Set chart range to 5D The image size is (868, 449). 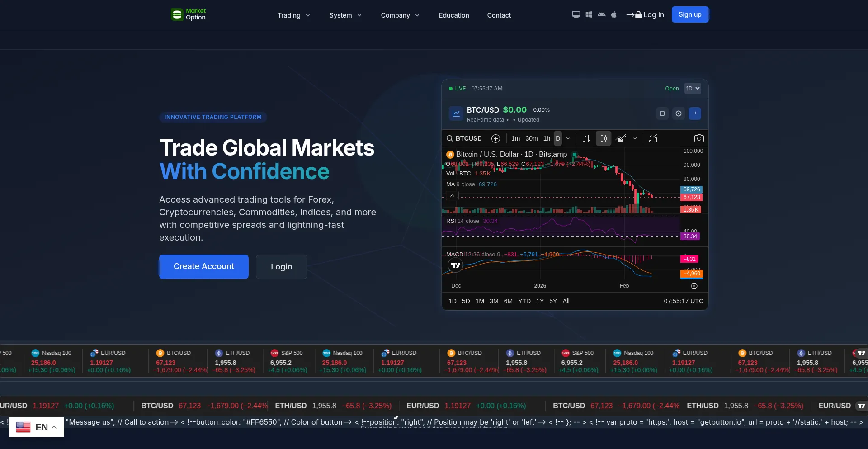[x=466, y=301]
